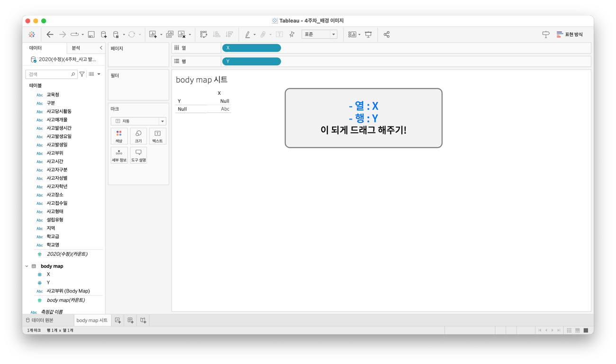Viewport: 616px width, 364px height.
Task: Click the undo arrow in the toolbar
Action: coord(50,34)
